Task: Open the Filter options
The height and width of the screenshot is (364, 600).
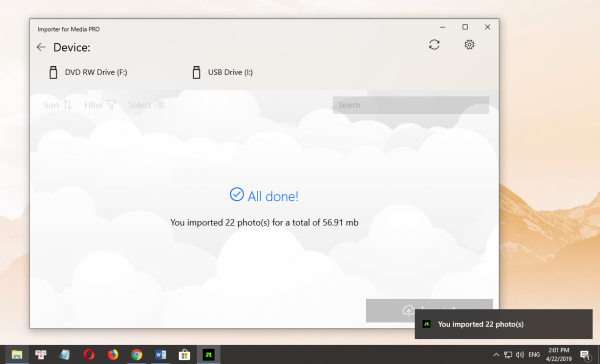Action: tap(100, 105)
